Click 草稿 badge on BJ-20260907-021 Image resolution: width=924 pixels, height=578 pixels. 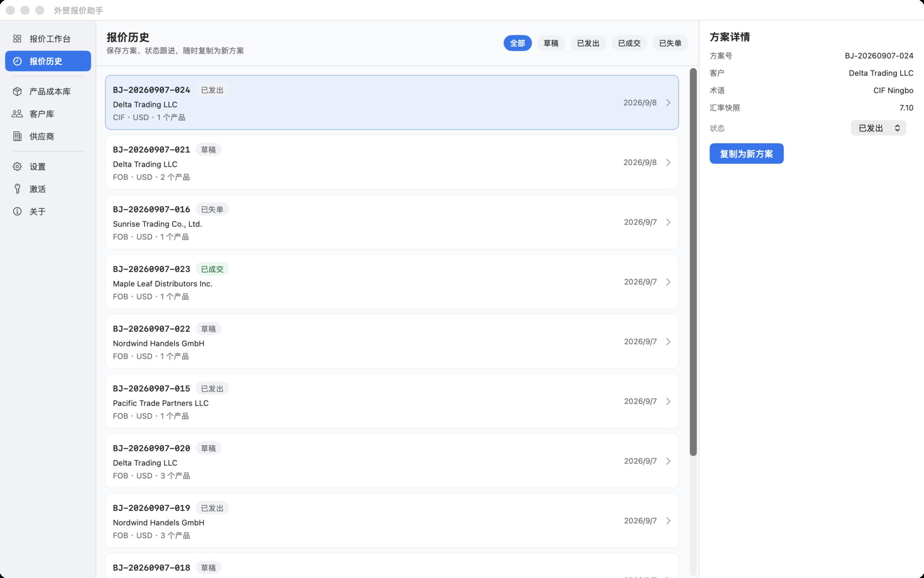(208, 150)
